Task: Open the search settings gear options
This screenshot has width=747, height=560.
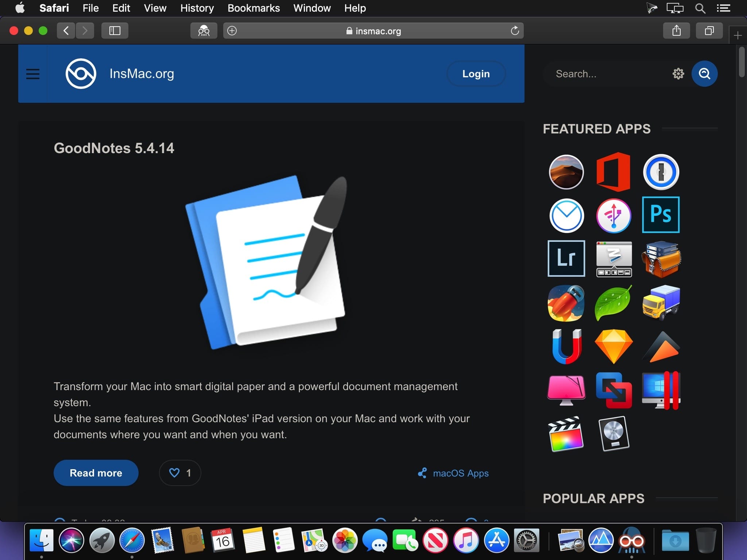Action: click(678, 74)
